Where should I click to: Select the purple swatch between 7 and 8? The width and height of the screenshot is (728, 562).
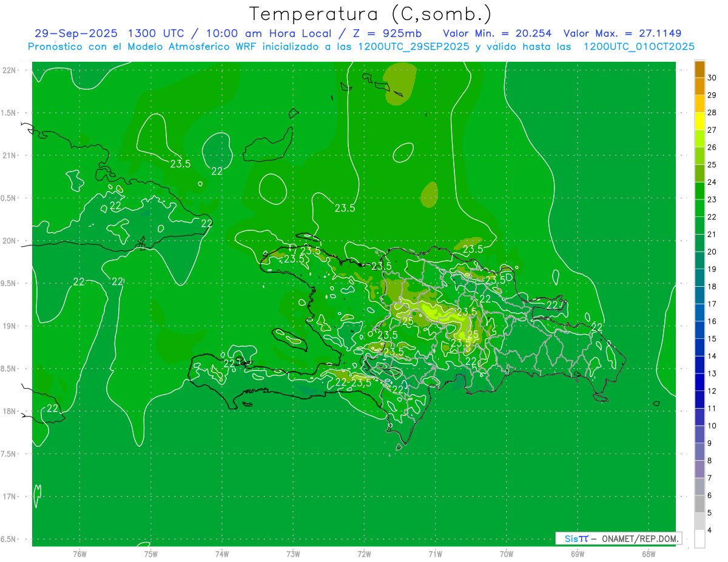point(699,469)
